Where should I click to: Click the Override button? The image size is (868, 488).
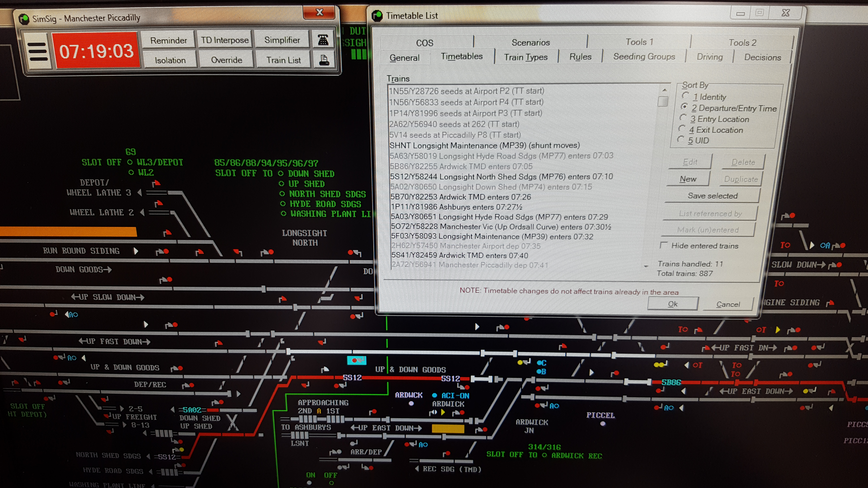[226, 60]
